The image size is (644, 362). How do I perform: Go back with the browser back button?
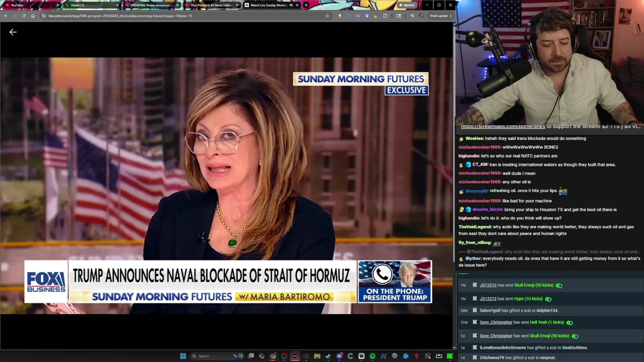(6, 16)
